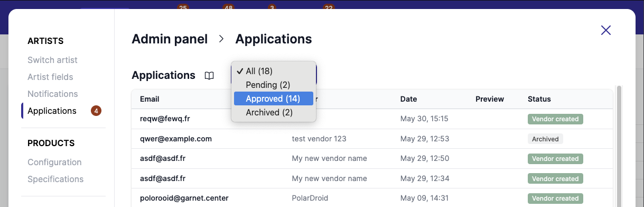This screenshot has width=644, height=207.
Task: Open Notifications in the ARTISTS section
Action: [52, 94]
